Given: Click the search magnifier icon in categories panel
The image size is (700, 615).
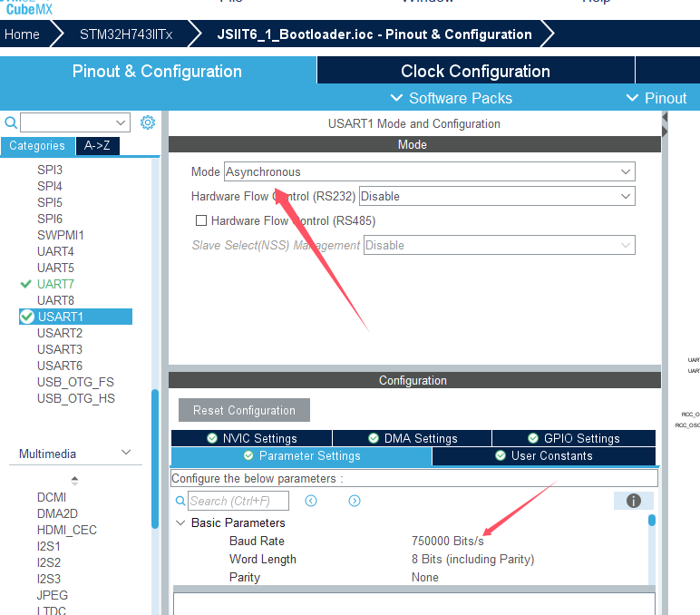Looking at the screenshot, I should tap(11, 122).
